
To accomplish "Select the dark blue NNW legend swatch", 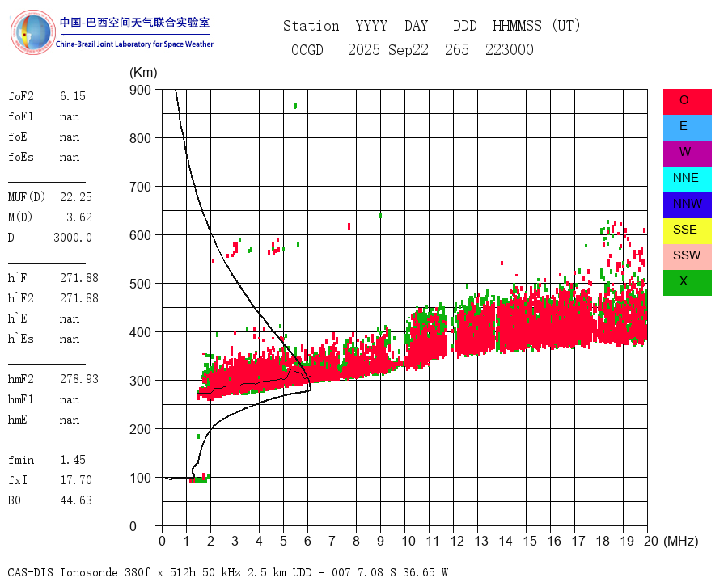I will pos(687,205).
